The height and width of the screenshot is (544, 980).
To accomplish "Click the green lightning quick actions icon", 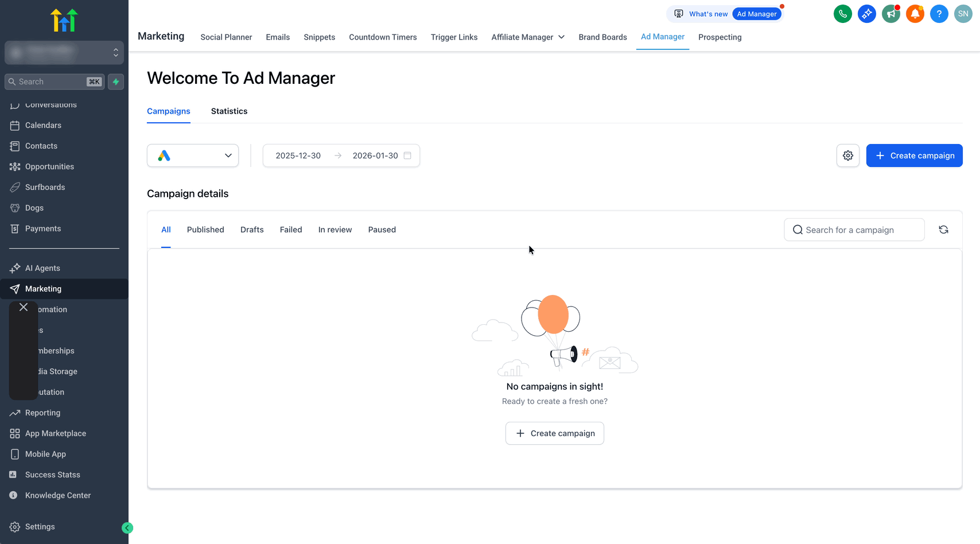I will pos(116,81).
